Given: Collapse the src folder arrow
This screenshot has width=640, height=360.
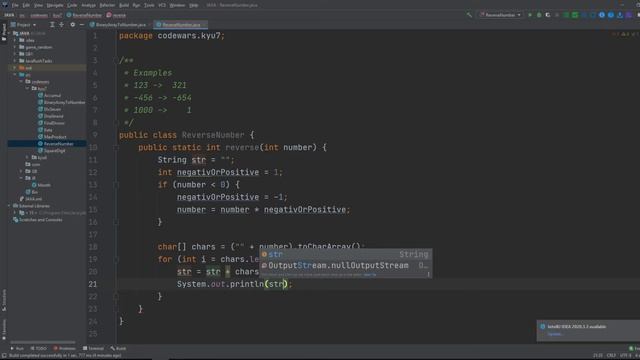Looking at the screenshot, I should point(15,75).
